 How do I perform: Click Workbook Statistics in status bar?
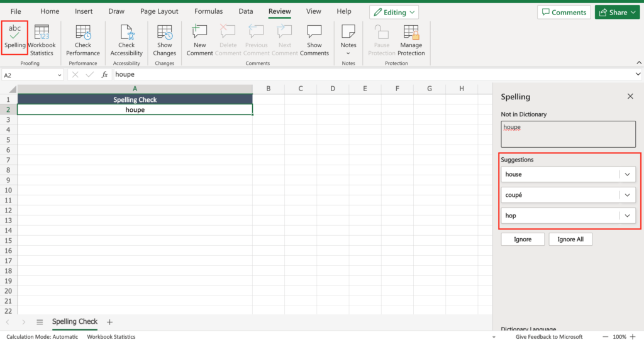click(x=111, y=337)
